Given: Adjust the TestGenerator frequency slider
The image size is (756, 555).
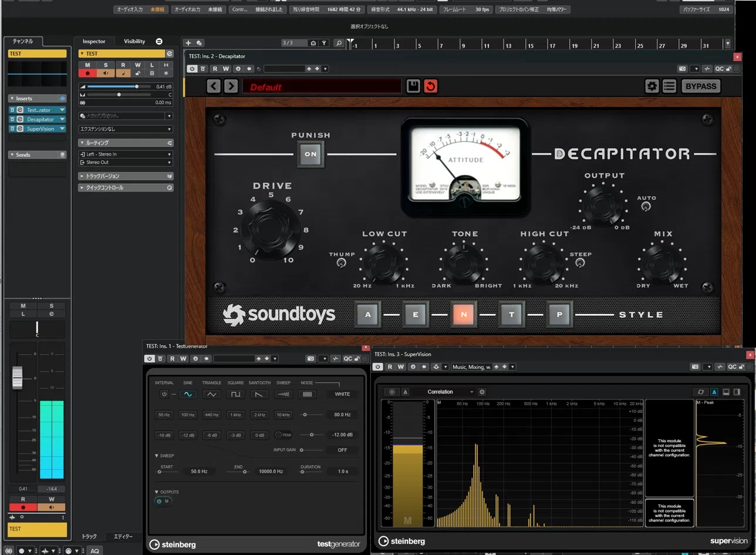Looking at the screenshot, I should pyautogui.click(x=311, y=415).
